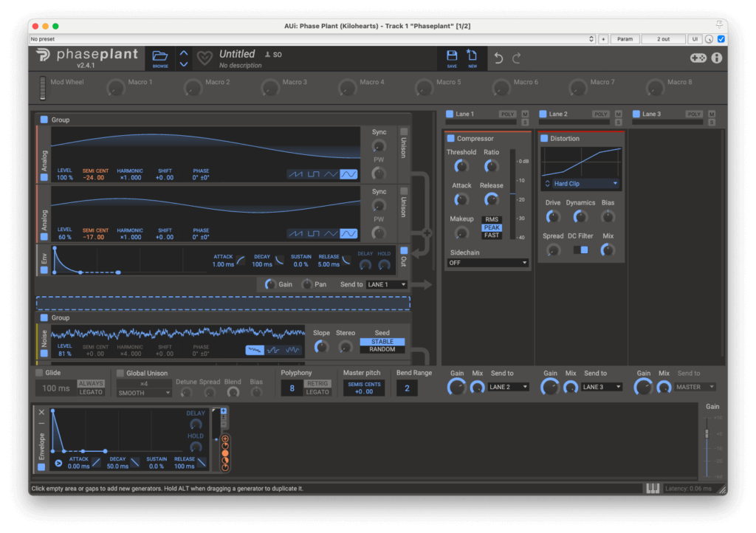Click the Envelope modulator retrigger arrow icon

pyautogui.click(x=58, y=463)
